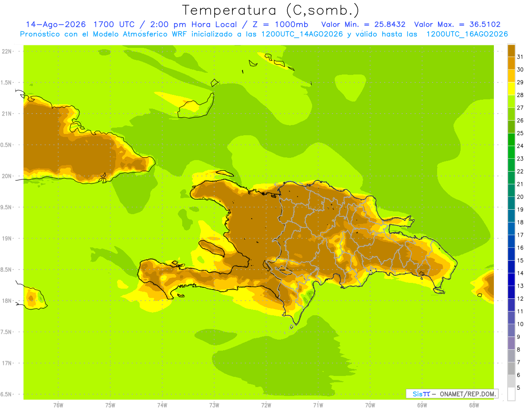Click the '74W' longitude axis label
Viewport: 532px width, 411px height.
(x=162, y=405)
